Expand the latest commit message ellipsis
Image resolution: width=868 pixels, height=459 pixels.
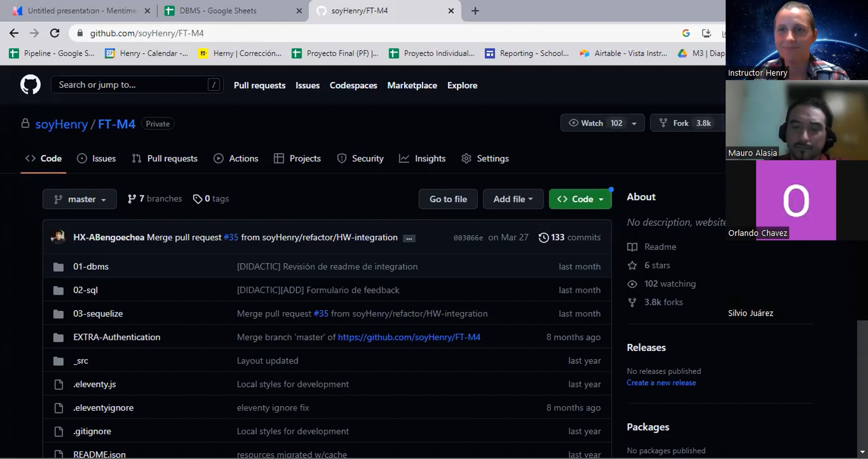pos(409,238)
